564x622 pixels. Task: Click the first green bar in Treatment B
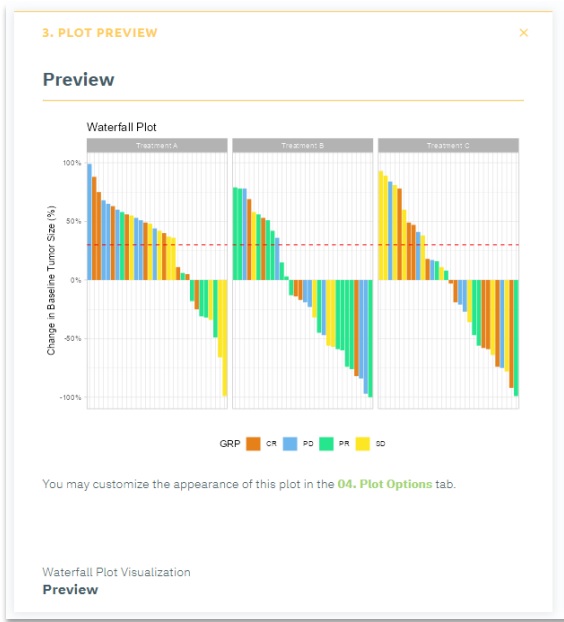(x=235, y=234)
